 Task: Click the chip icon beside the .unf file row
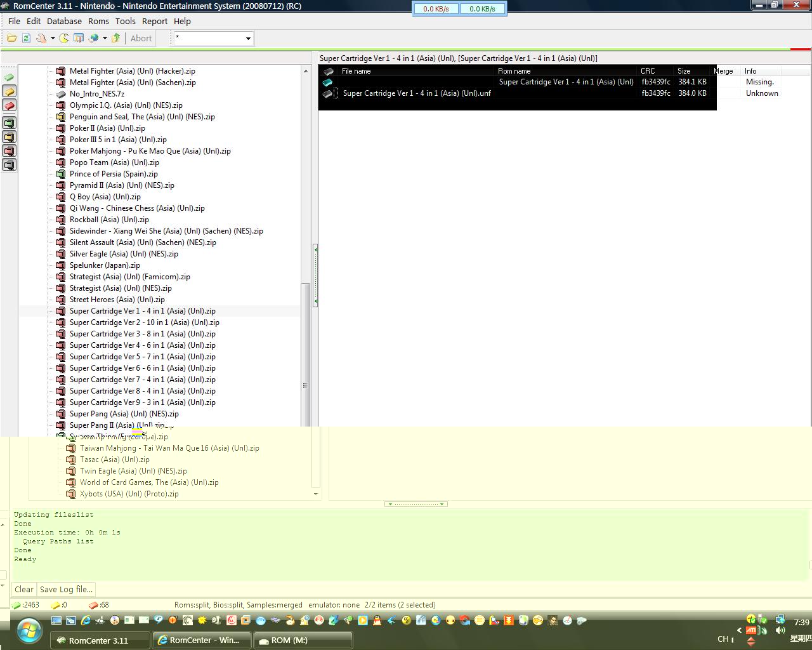coord(327,93)
